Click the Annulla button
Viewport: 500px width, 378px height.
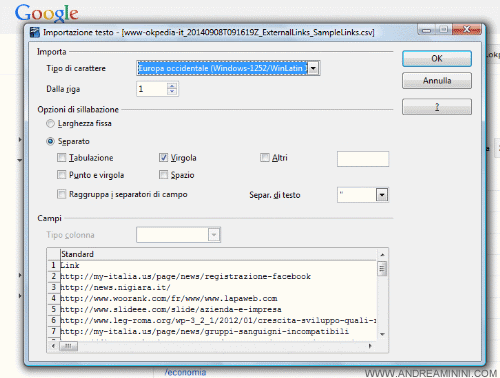click(437, 81)
